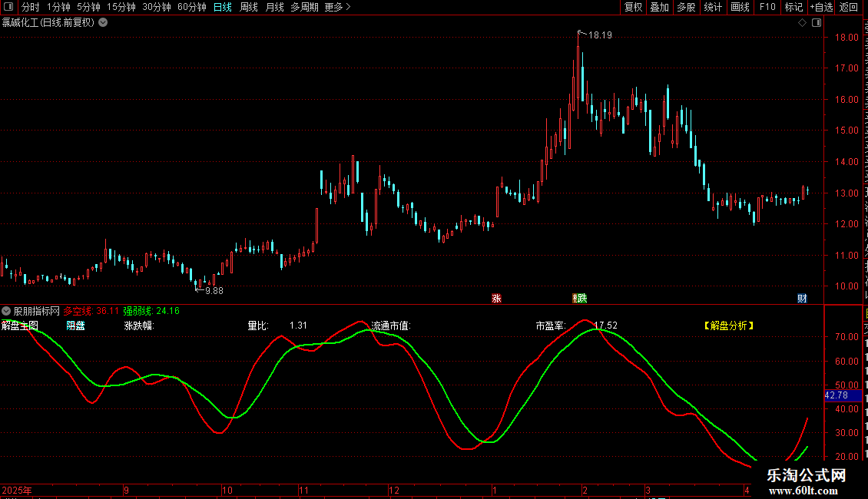Click the 财 financial marker icon
The image size is (868, 499).
point(802,298)
